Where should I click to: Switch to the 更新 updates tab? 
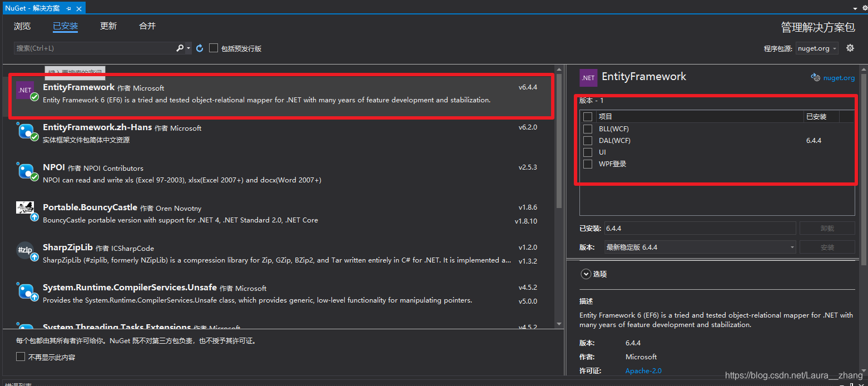point(108,26)
